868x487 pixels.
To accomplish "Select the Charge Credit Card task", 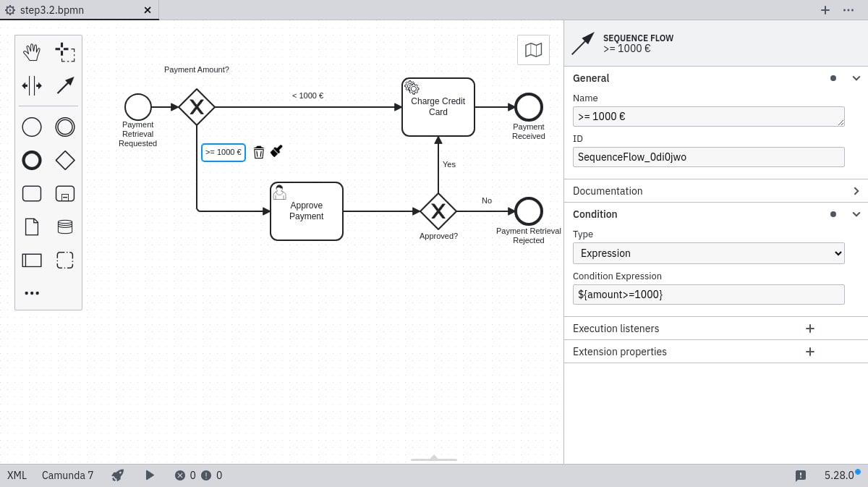I will coord(438,107).
